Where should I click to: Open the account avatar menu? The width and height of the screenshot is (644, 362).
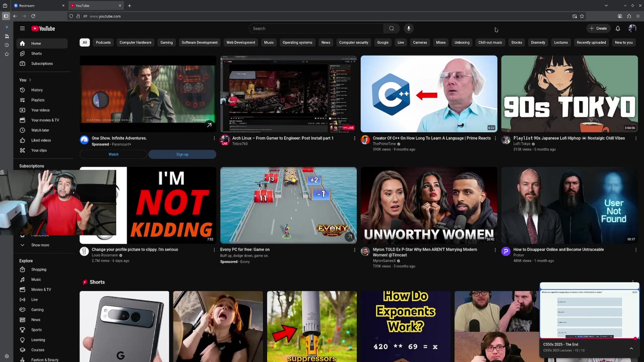tap(632, 29)
